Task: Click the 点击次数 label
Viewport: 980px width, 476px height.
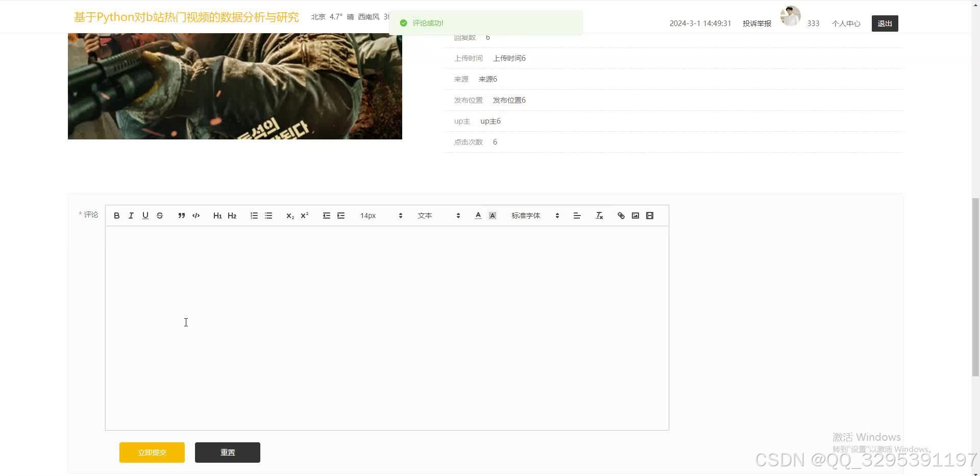Action: click(469, 142)
